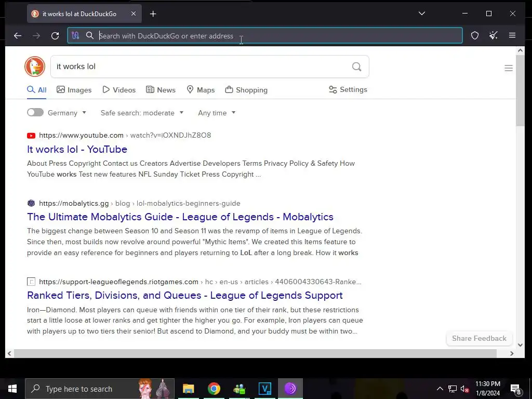Open the Any time filter dropdown
The image size is (532, 399).
pos(217,113)
